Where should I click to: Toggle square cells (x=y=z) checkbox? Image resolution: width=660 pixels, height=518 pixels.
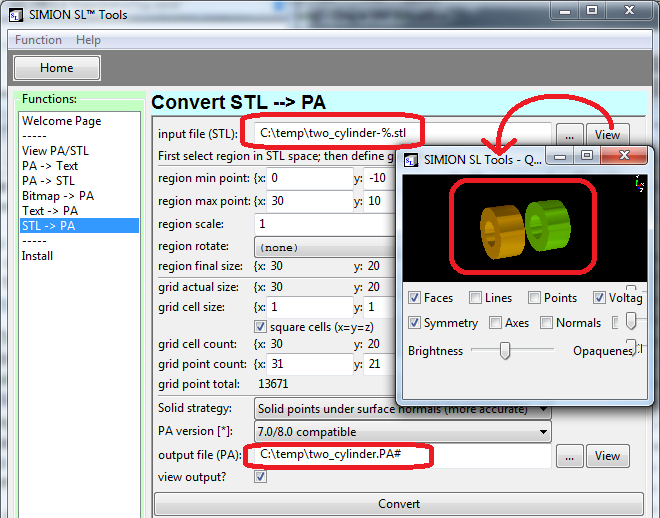click(260, 327)
